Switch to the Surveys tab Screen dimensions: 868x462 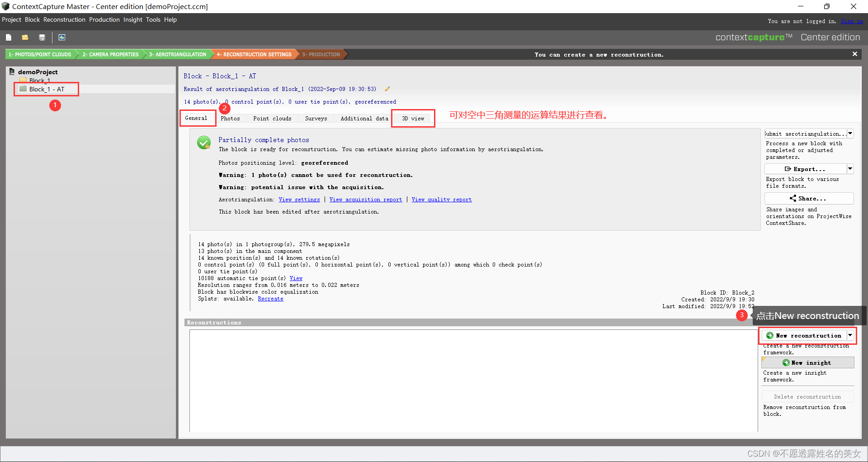[316, 119]
